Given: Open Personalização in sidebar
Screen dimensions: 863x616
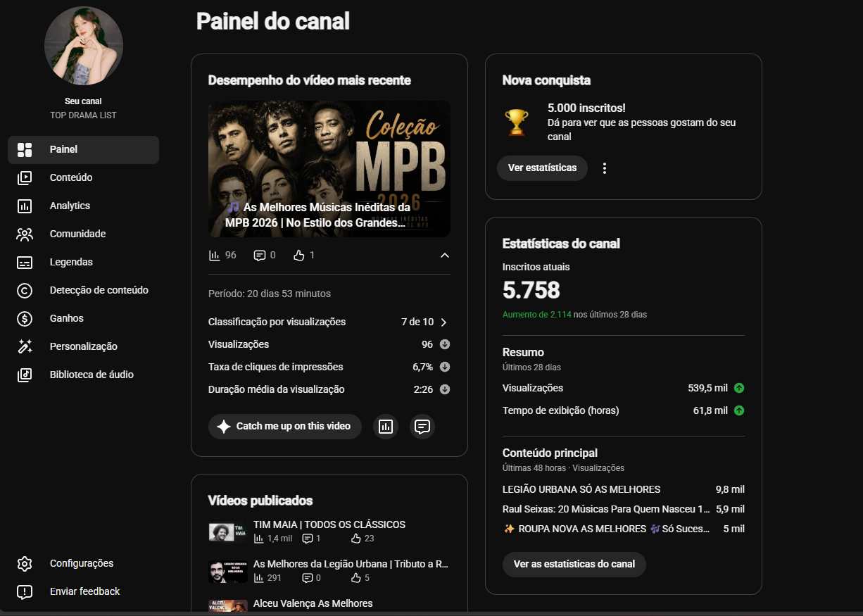Looking at the screenshot, I should [x=83, y=347].
